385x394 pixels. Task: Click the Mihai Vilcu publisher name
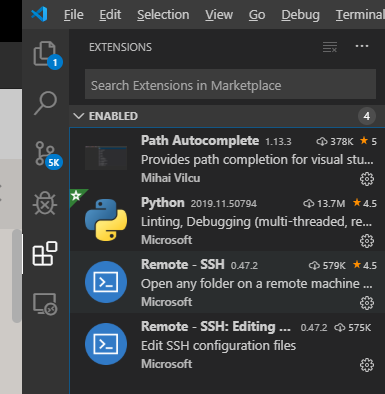click(x=171, y=178)
